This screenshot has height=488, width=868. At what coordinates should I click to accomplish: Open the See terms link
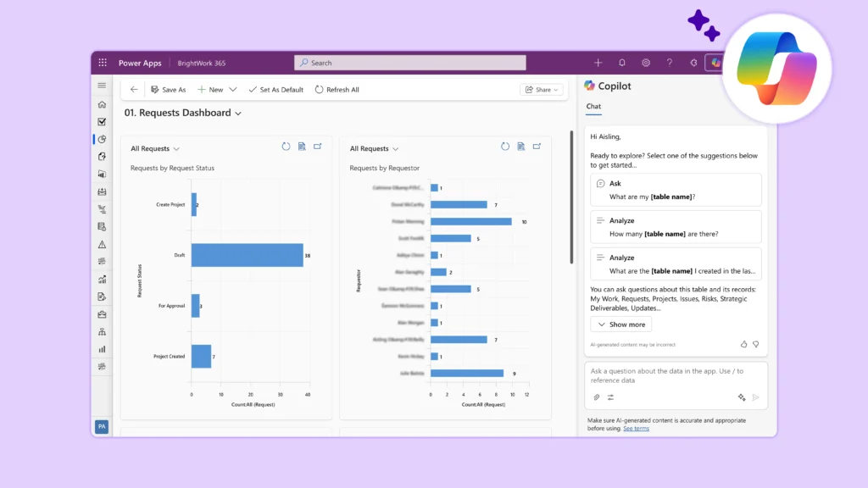(x=636, y=428)
